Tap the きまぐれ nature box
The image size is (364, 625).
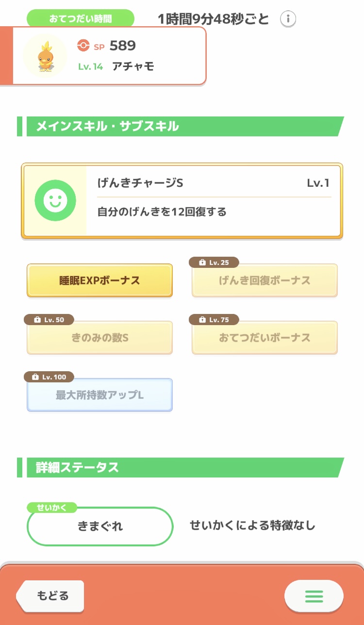tap(100, 526)
